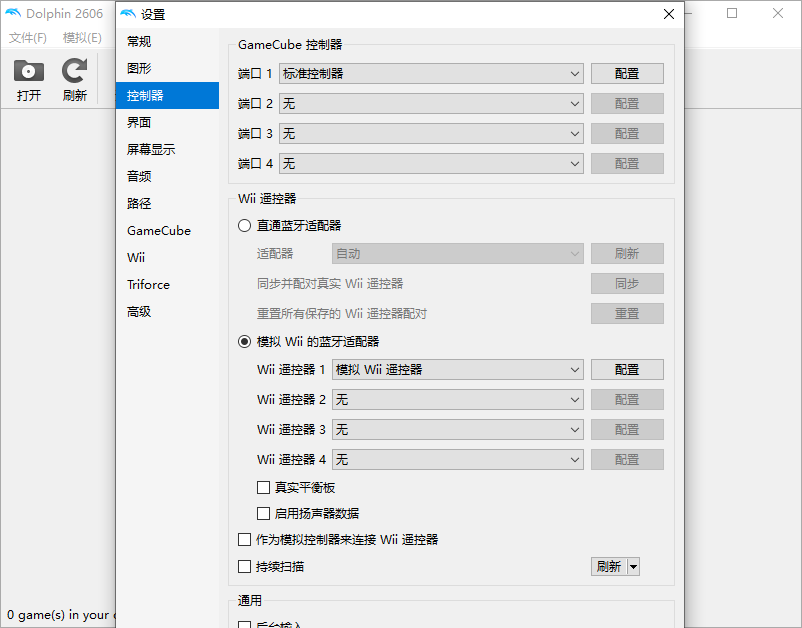This screenshot has height=628, width=802.
Task: Open the 屏幕显示 settings page
Action: (167, 149)
